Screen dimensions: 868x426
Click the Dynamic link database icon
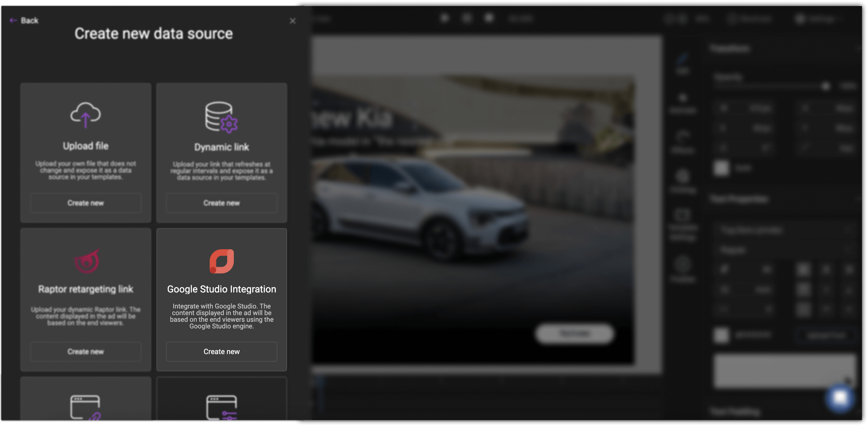tap(221, 117)
